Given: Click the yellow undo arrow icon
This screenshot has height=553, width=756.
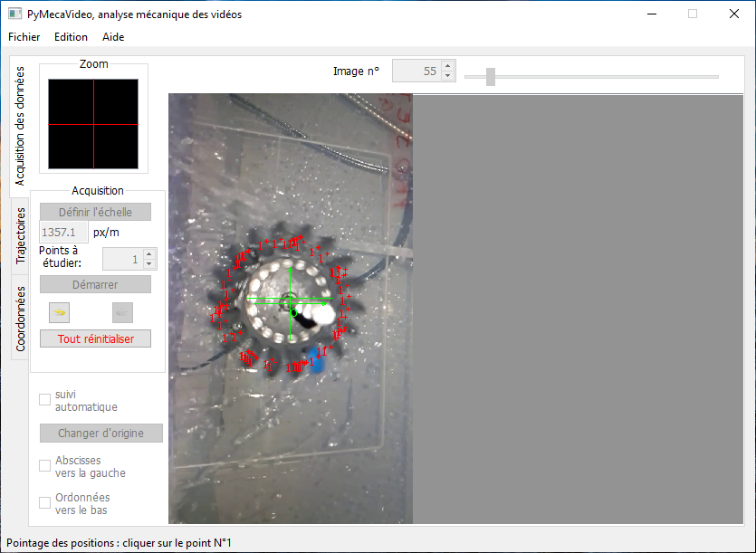Looking at the screenshot, I should pyautogui.click(x=60, y=312).
